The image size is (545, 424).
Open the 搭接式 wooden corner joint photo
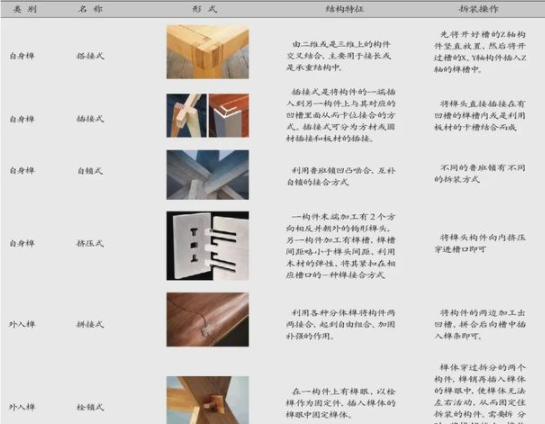click(208, 52)
